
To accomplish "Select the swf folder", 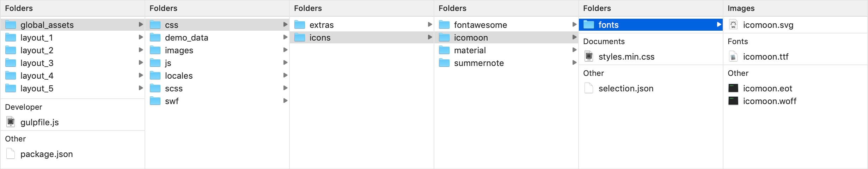I will point(217,101).
